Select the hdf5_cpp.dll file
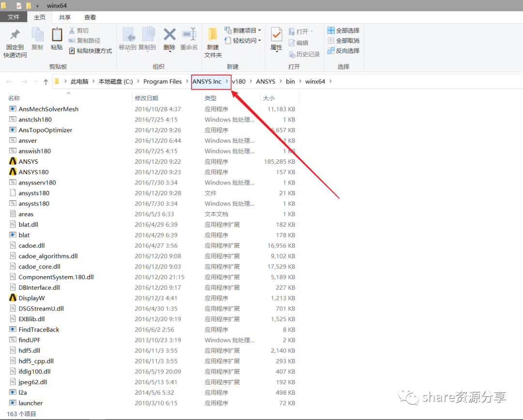Image resolution: width=523 pixels, height=420 pixels. (36, 361)
